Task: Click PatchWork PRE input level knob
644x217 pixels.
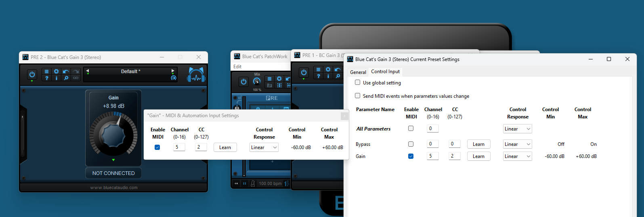Action: (237, 107)
